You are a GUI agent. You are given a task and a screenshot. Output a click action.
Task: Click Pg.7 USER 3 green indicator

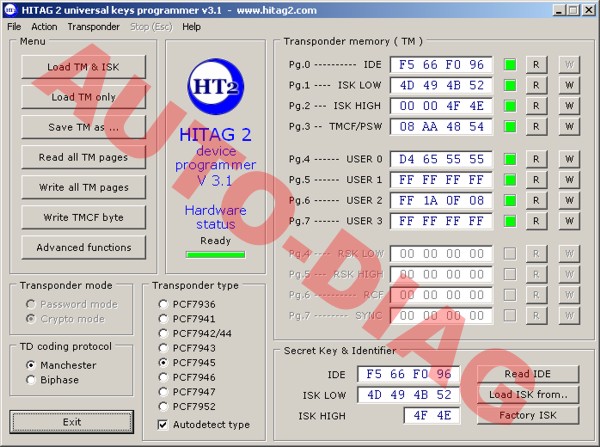pos(510,221)
